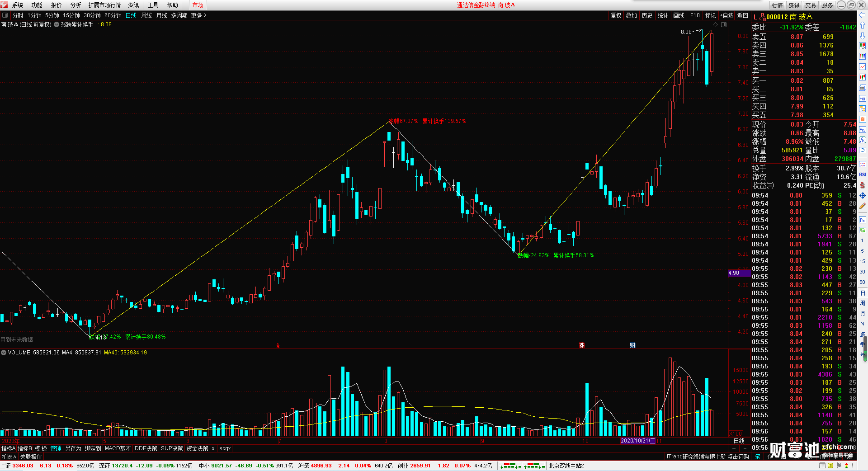Click the blue 财 marker below the chart
868x471 pixels.
[632, 345]
